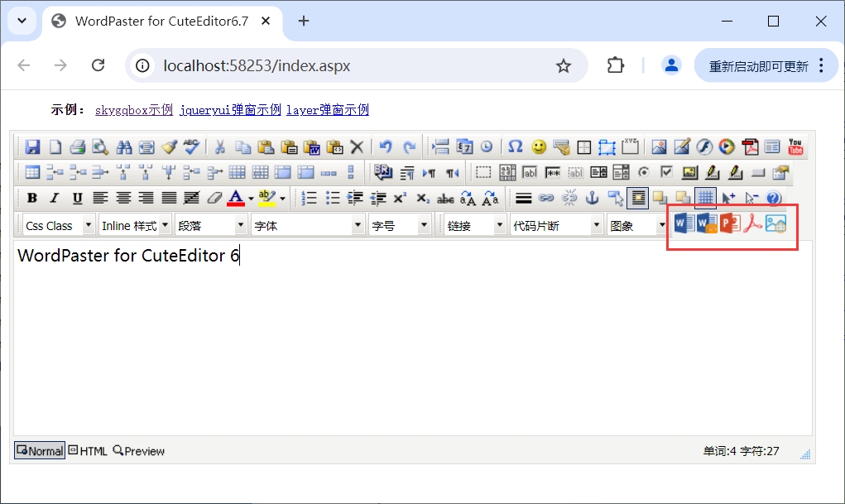Insert an emoticon with the smiley icon

(539, 147)
